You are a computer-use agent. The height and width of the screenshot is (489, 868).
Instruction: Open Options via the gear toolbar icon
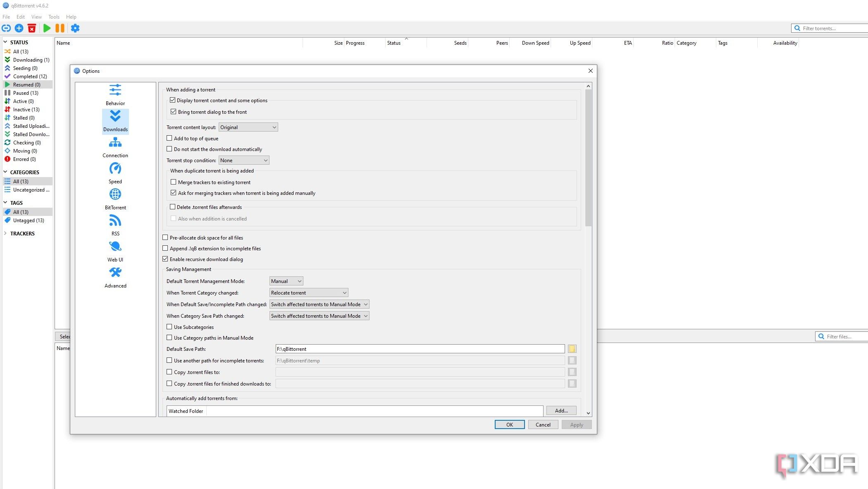coord(75,28)
